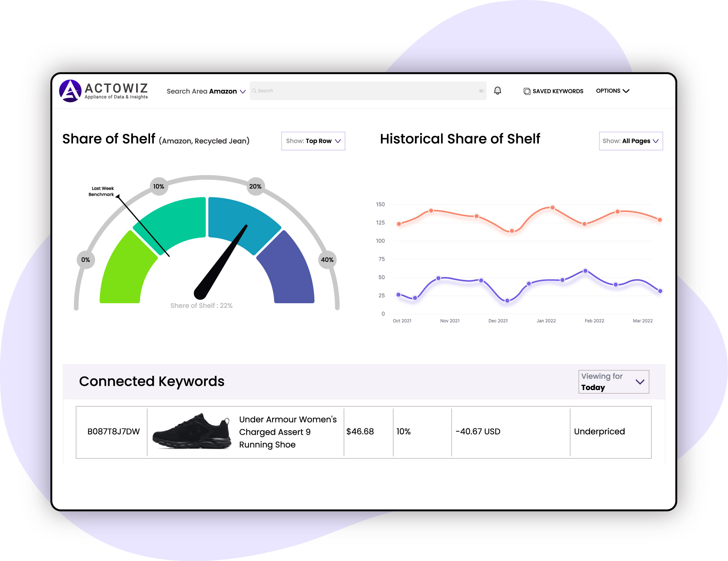Click the black running shoe thumbnail

[x=192, y=431]
